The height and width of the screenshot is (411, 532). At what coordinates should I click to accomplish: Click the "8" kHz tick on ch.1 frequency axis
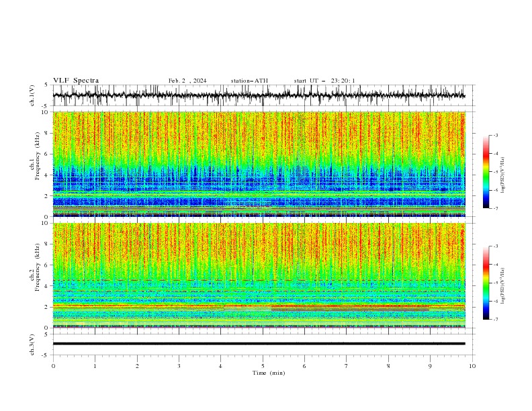tap(47, 133)
